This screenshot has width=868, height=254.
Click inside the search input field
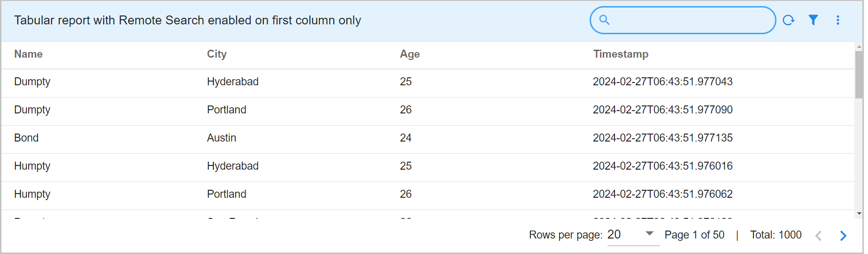pyautogui.click(x=690, y=20)
